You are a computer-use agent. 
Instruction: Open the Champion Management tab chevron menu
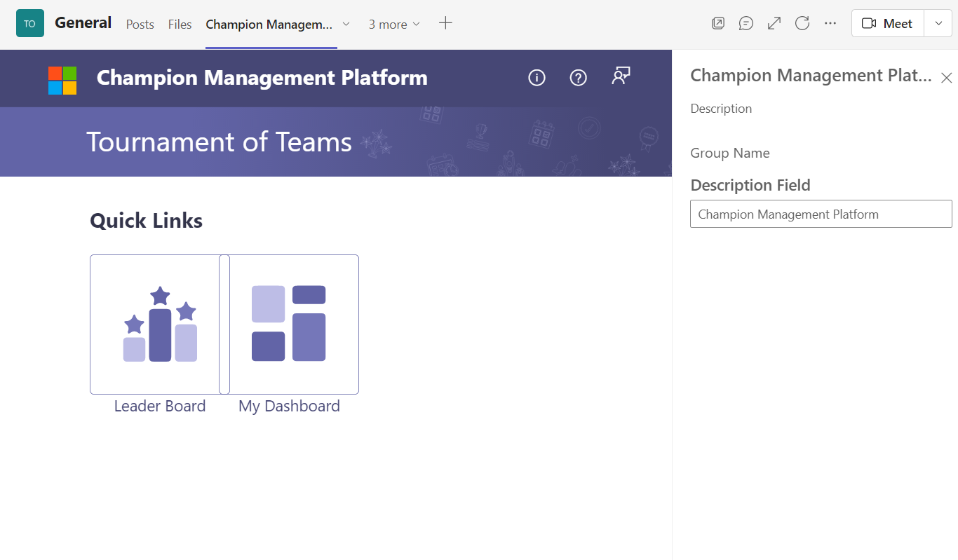[345, 23]
